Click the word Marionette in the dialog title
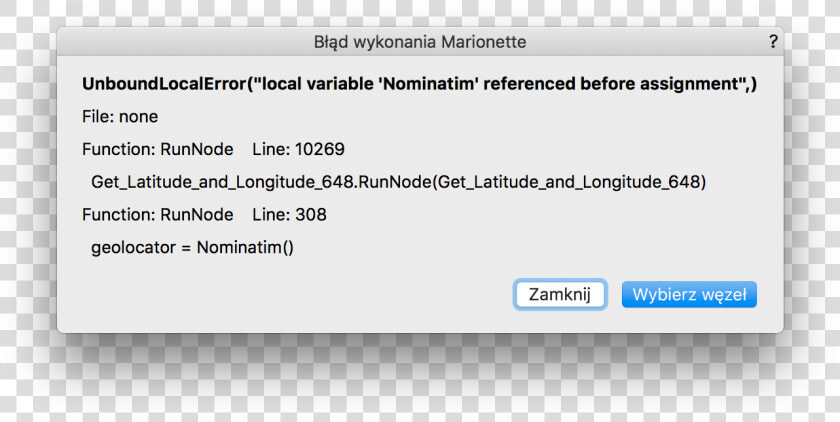This screenshot has width=840, height=422. click(x=484, y=42)
